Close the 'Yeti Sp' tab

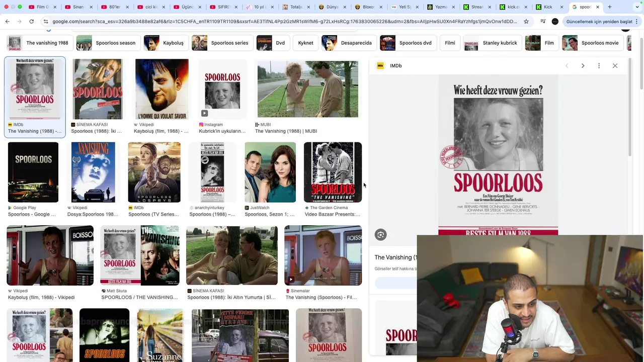click(x=417, y=7)
